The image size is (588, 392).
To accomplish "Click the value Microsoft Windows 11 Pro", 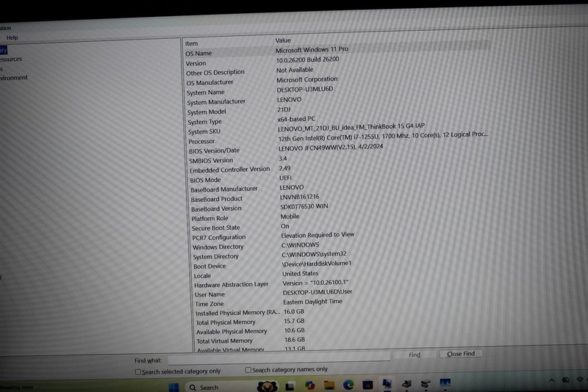I will (x=312, y=49).
